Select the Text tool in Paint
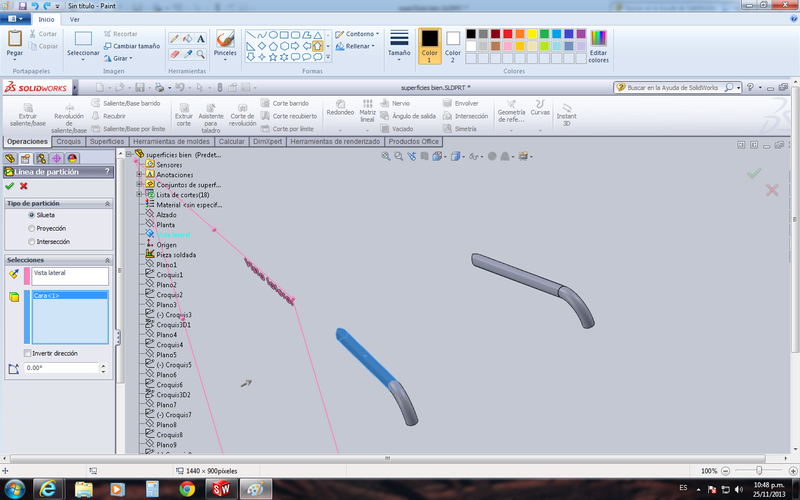Viewport: 800px width, 500px height. click(201, 39)
